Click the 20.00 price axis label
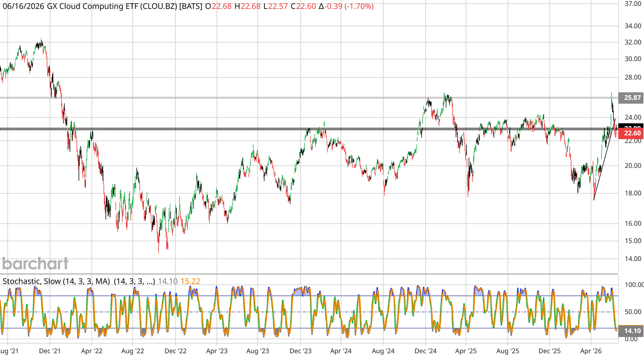Viewport: 644px width, 358px height. (633, 166)
